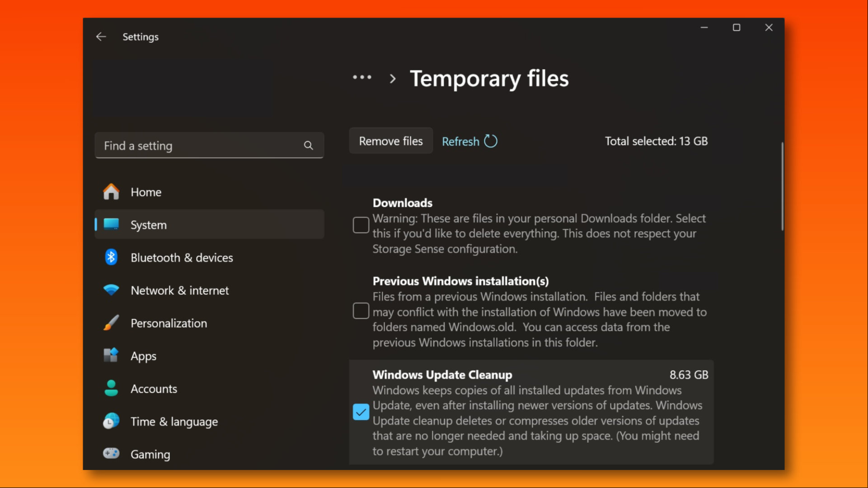
Task: Open the Network & internet wifi icon
Action: coord(111,290)
